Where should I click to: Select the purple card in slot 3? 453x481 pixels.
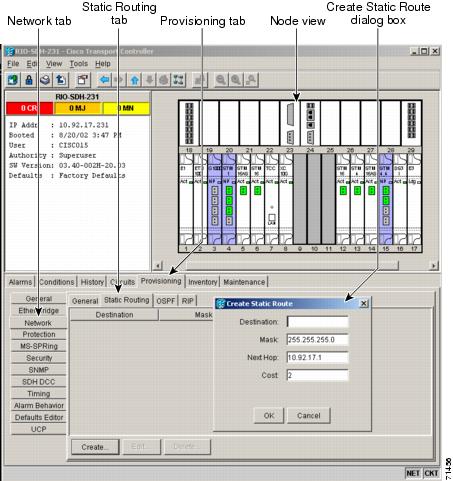click(x=214, y=199)
